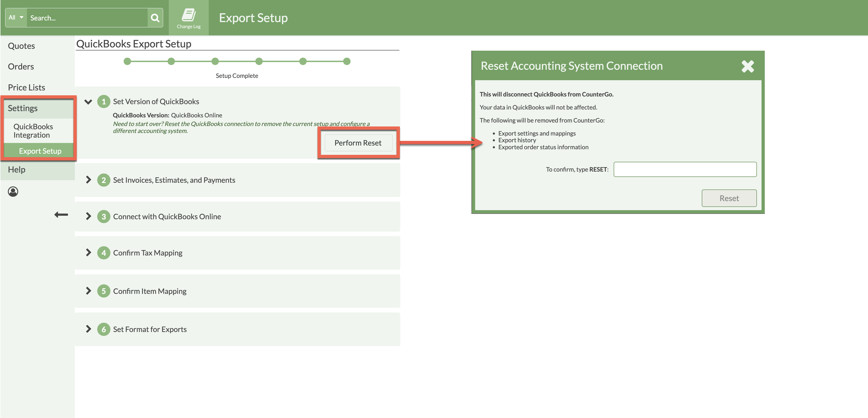Click the search magnifier icon

pos(155,18)
